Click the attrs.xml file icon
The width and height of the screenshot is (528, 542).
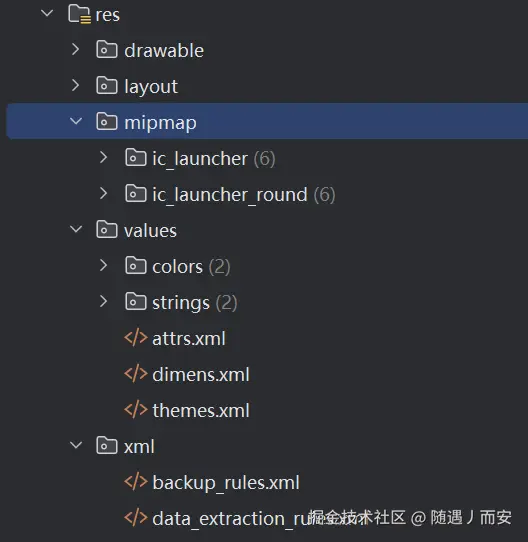tap(136, 338)
